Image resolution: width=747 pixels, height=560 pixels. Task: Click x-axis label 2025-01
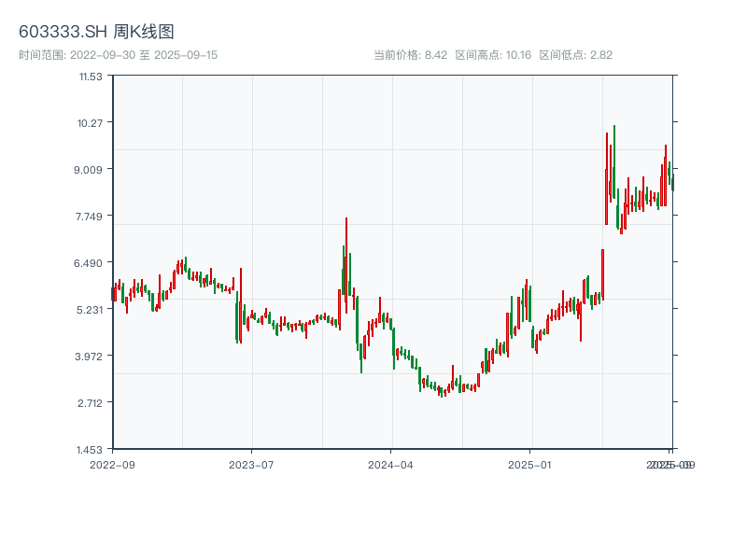pos(529,465)
